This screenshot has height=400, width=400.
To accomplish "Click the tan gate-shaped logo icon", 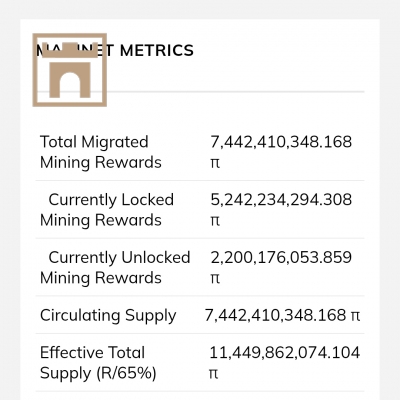I will [x=70, y=70].
